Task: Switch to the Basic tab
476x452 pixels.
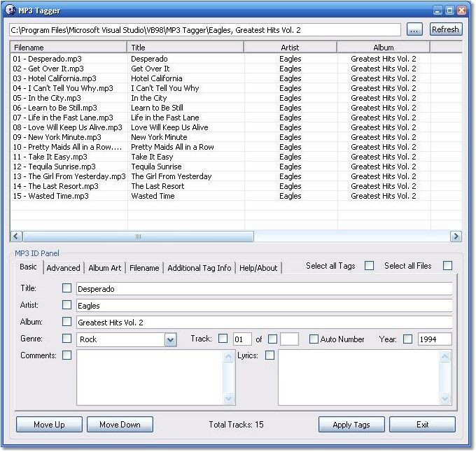Action: click(x=28, y=267)
